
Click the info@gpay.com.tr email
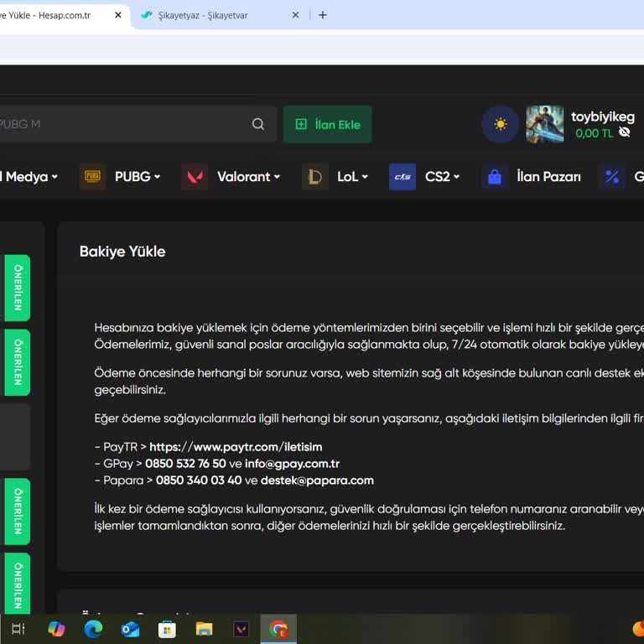click(292, 464)
